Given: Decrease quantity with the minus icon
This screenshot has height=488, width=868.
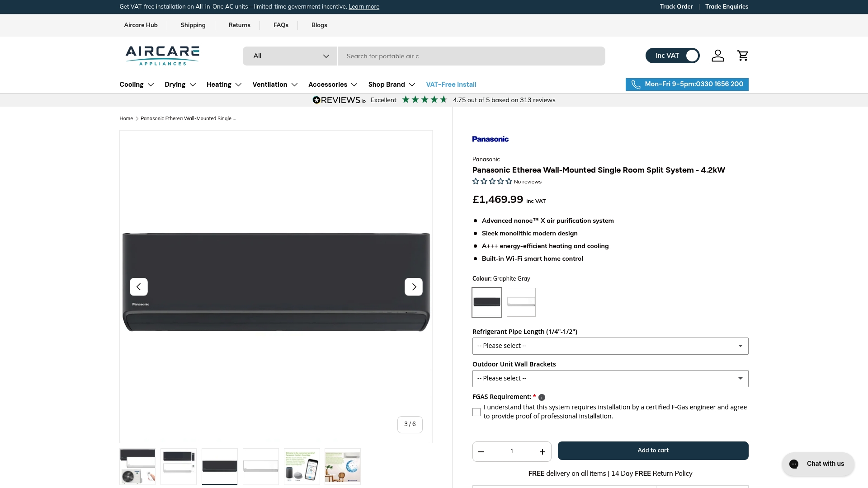Looking at the screenshot, I should [x=481, y=451].
